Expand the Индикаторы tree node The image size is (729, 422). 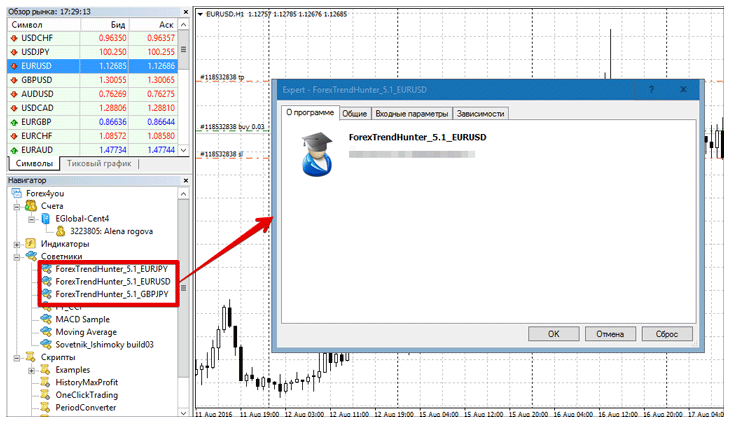coord(18,243)
